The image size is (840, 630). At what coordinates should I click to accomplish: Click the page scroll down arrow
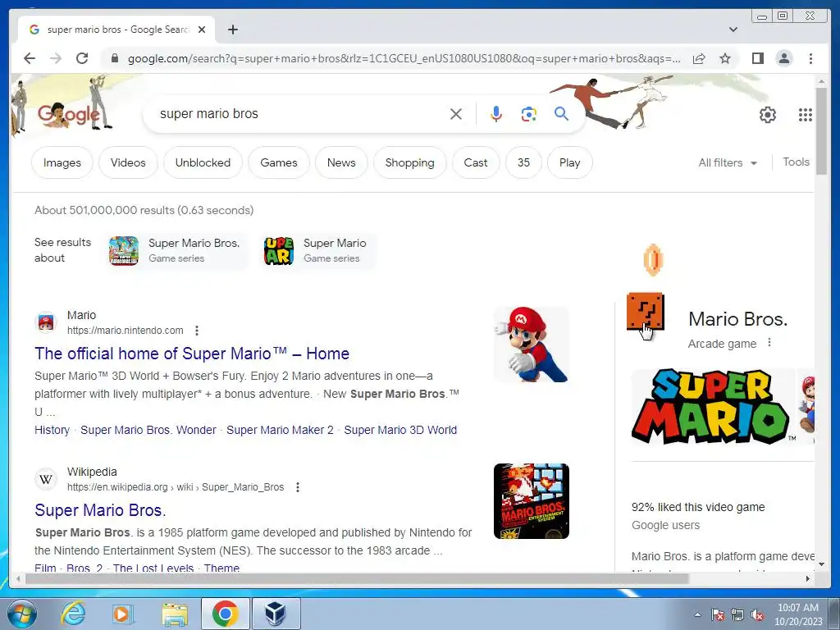click(821, 564)
